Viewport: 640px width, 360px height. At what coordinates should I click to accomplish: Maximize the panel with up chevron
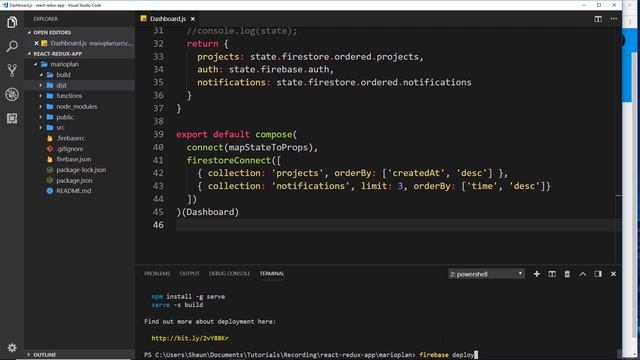[582, 274]
